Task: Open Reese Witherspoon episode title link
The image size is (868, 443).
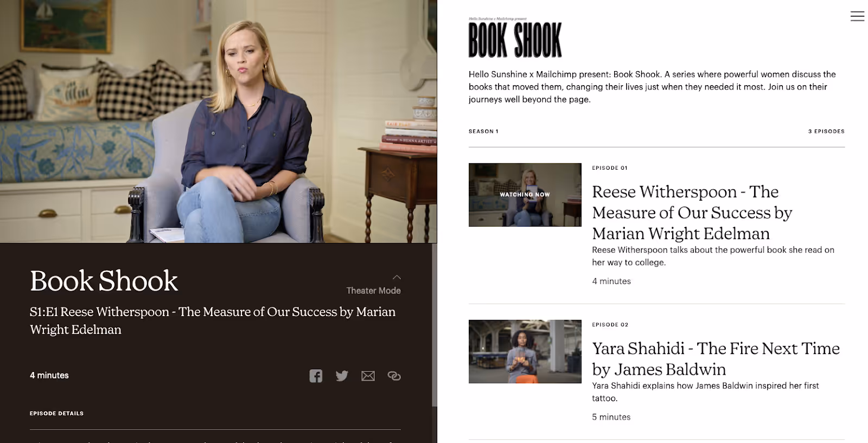Action: point(692,213)
